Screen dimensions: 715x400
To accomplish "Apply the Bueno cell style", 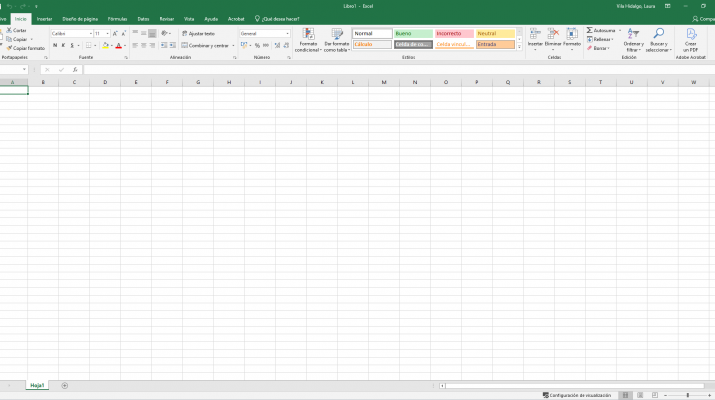I will (412, 33).
